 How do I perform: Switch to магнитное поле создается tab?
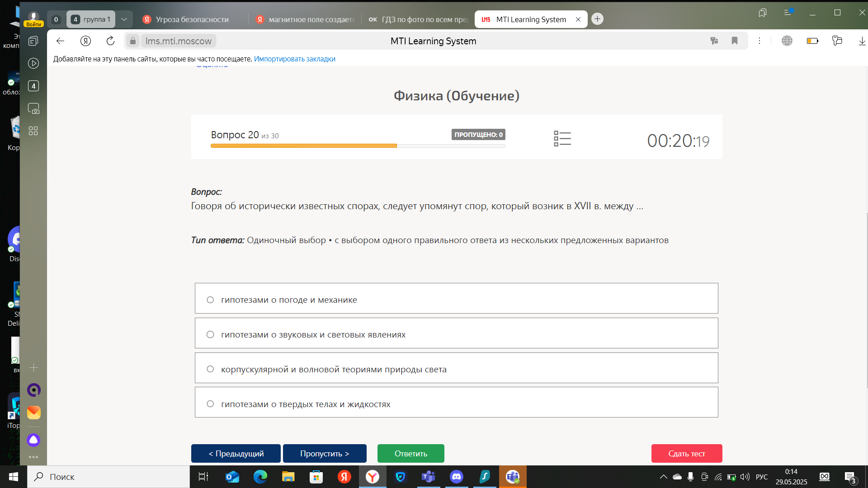(x=305, y=19)
